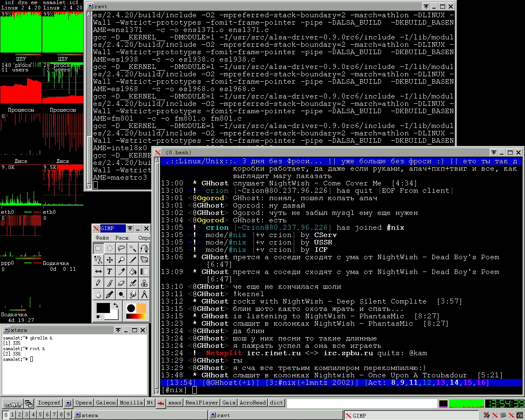Launch Mozilla from the taskbar
Screen dimensions: 525x420
(x=131, y=403)
